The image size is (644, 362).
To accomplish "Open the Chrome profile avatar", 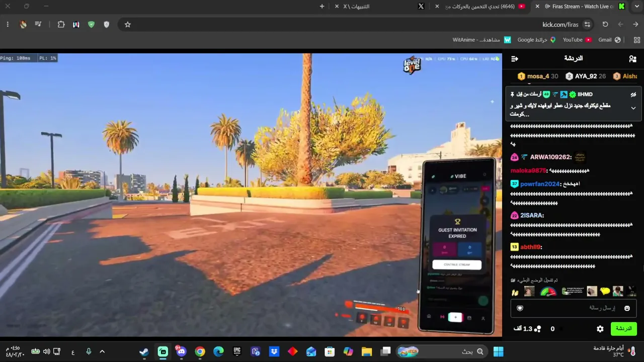I will pyautogui.click(x=23, y=24).
